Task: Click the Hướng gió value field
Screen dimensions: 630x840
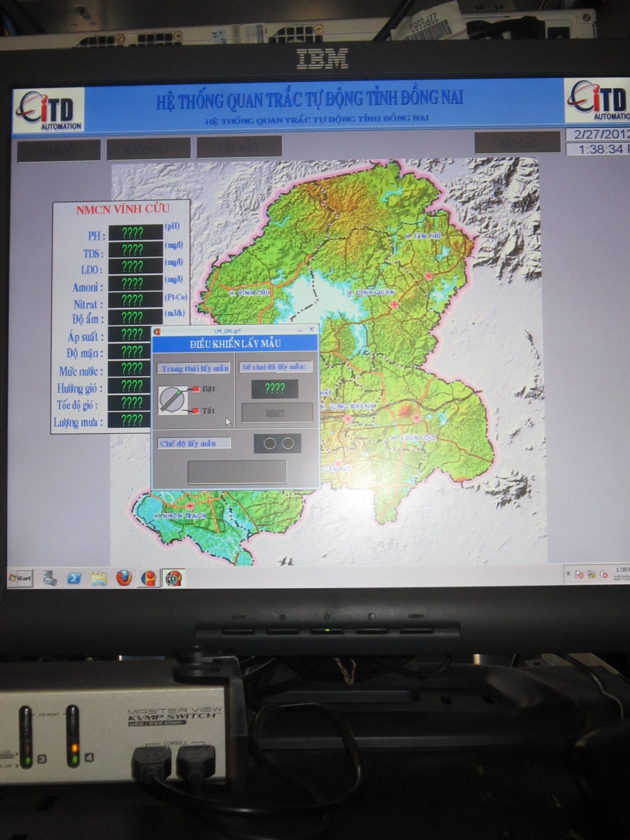Action: point(130,386)
